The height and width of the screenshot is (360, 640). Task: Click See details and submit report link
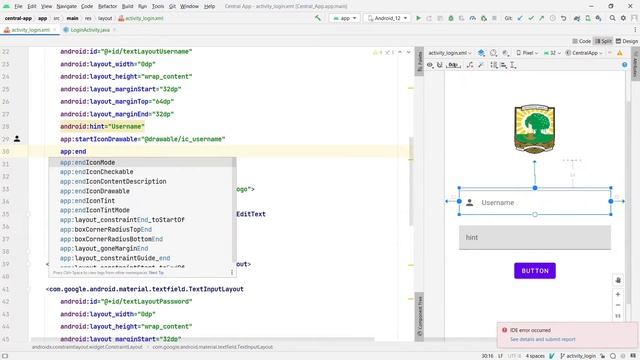pos(542,339)
